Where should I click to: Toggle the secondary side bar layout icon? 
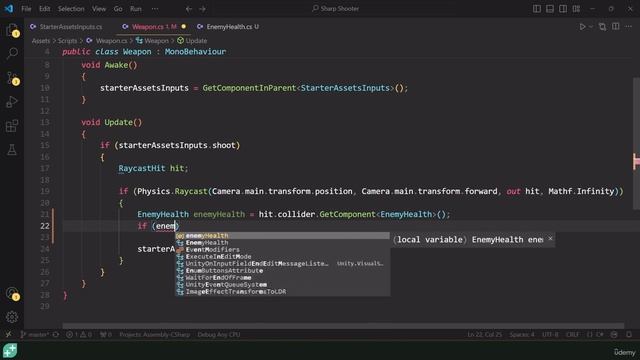(x=563, y=9)
